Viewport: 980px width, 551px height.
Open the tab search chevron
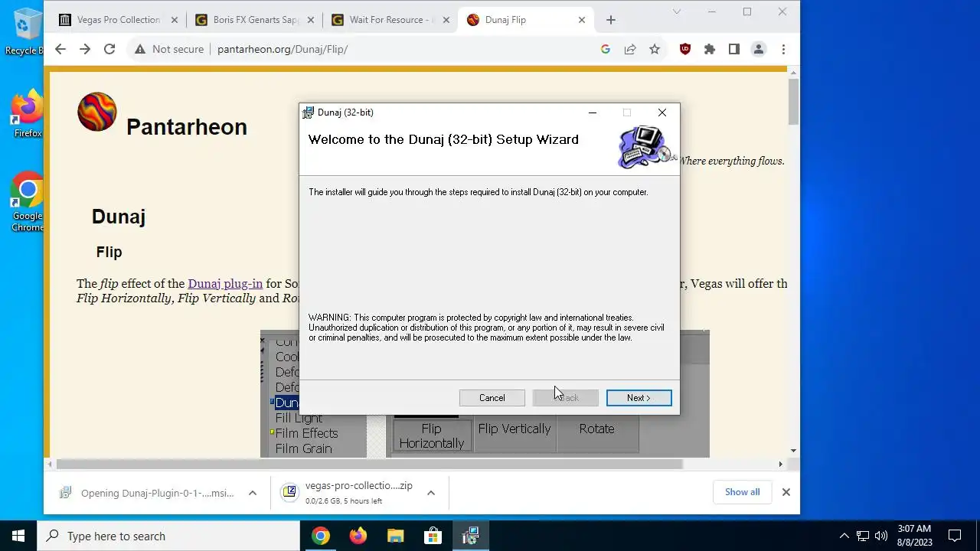pos(677,11)
